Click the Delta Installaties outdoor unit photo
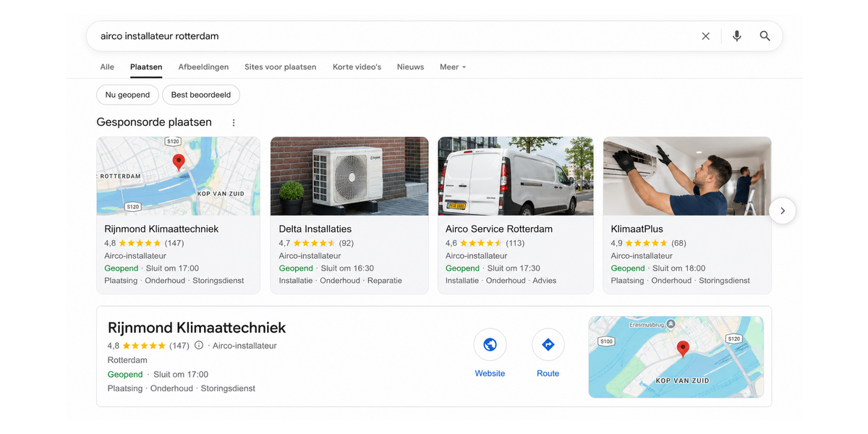Screen dimensions: 868x434 coord(349,176)
